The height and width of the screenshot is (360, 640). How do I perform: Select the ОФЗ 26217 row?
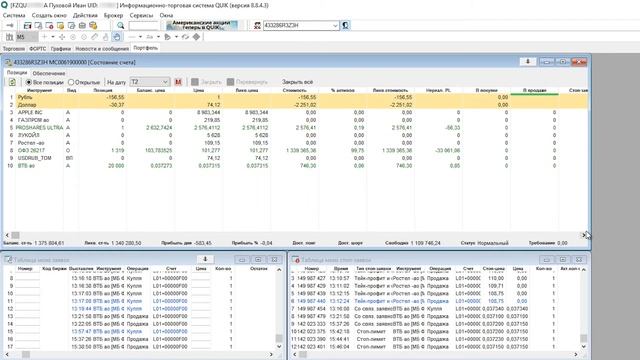click(296, 150)
